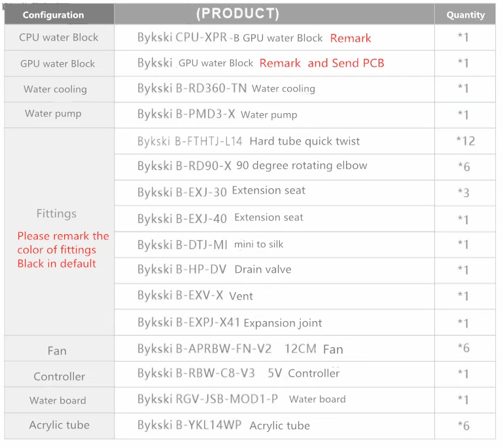Select the red Remark text in CPU row

(x=351, y=38)
